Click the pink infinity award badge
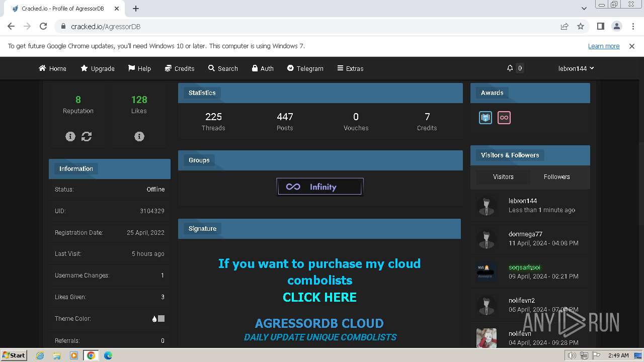This screenshot has height=362, width=644. point(504,118)
